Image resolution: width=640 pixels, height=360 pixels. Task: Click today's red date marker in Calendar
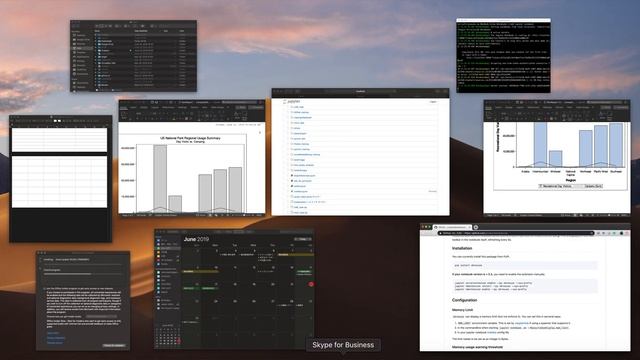[311, 284]
